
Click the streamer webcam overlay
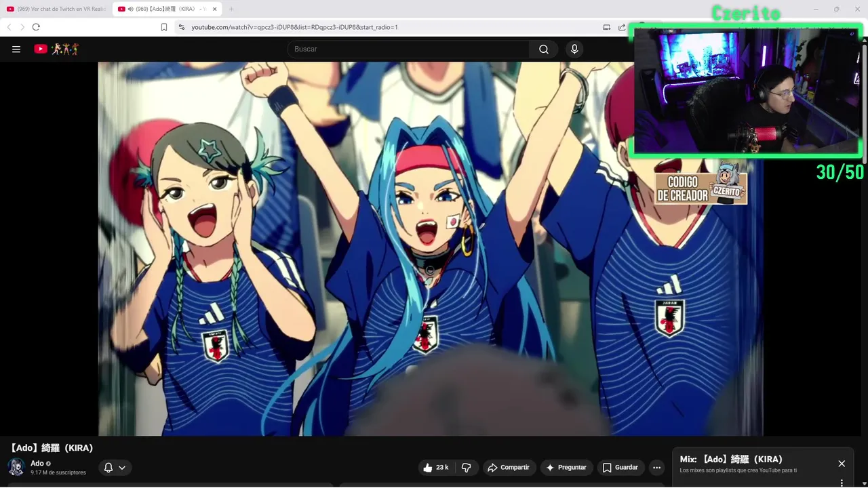[x=747, y=90]
